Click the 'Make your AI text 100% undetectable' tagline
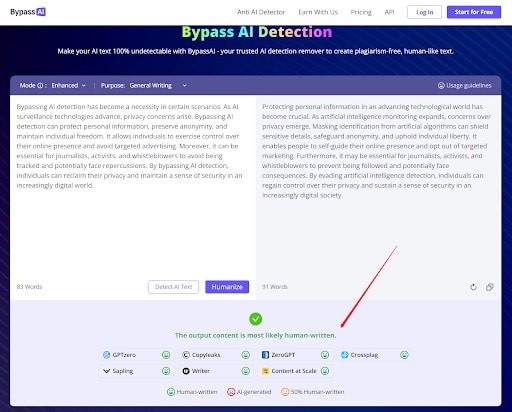Image resolution: width=512 pixels, height=412 pixels. 255,51
